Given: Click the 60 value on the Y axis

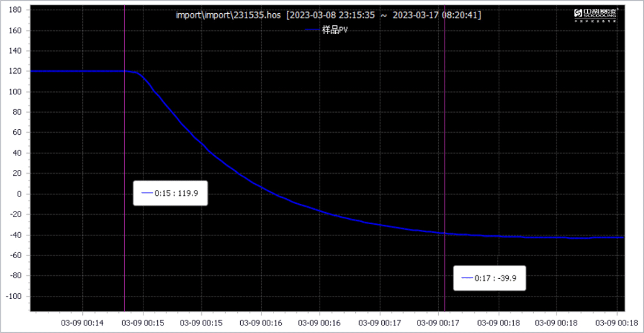Looking at the screenshot, I should [17, 133].
